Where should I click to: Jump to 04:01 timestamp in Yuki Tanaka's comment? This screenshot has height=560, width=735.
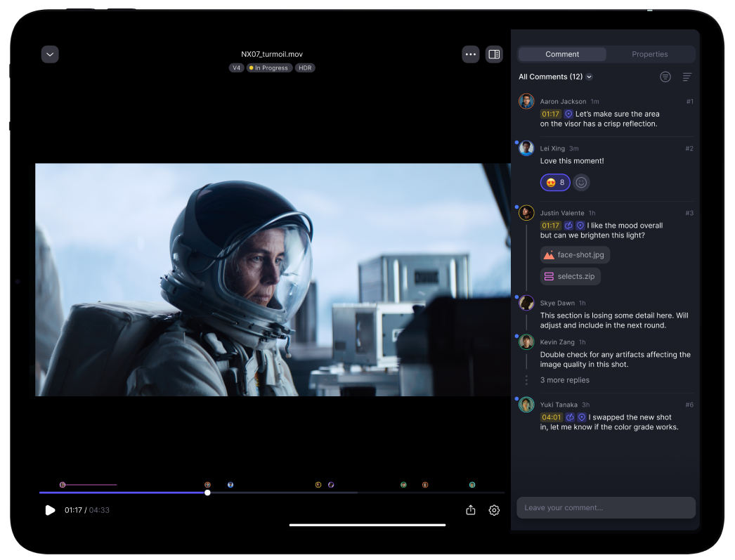tap(551, 417)
